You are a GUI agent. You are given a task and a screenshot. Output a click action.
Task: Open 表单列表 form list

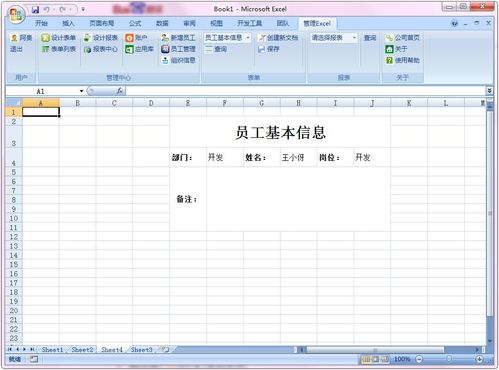pyautogui.click(x=59, y=49)
